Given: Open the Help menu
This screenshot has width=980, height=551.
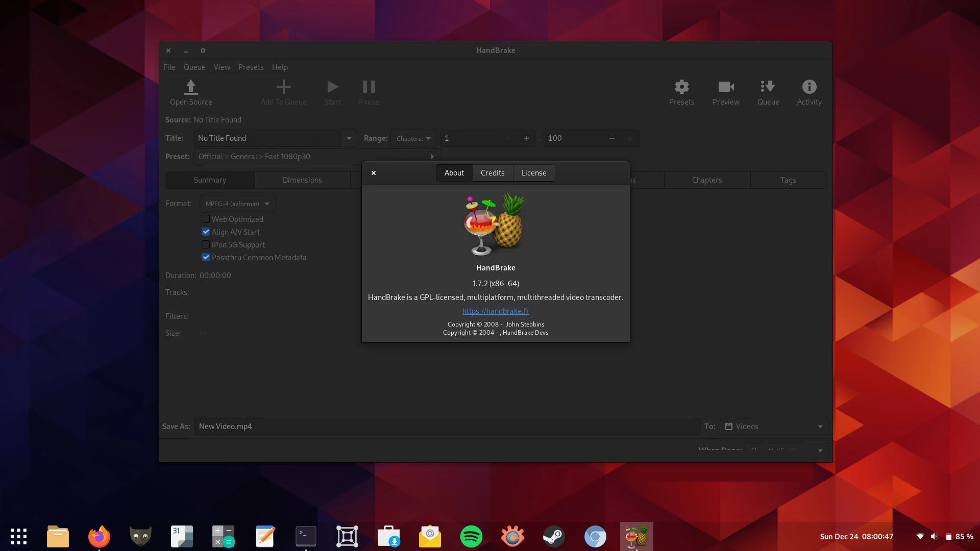Looking at the screenshot, I should (280, 67).
